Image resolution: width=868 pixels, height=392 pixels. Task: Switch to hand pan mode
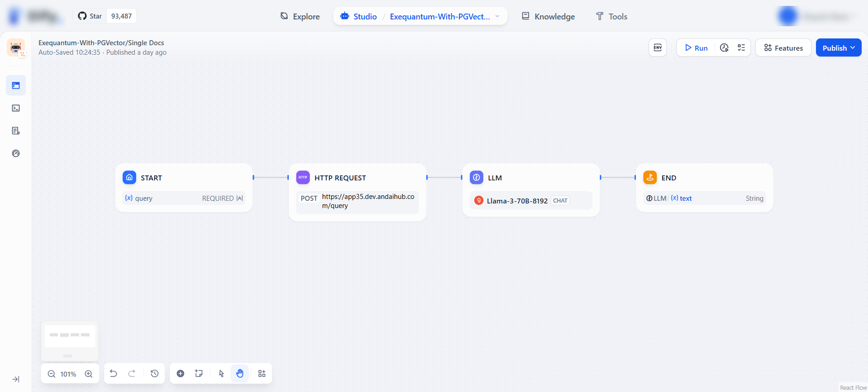[240, 373]
